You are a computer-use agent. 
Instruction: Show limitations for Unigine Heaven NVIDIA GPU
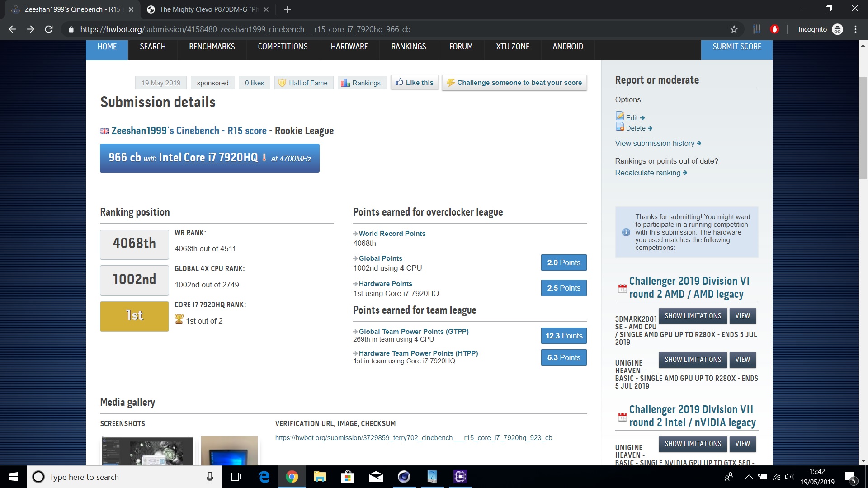[693, 444]
